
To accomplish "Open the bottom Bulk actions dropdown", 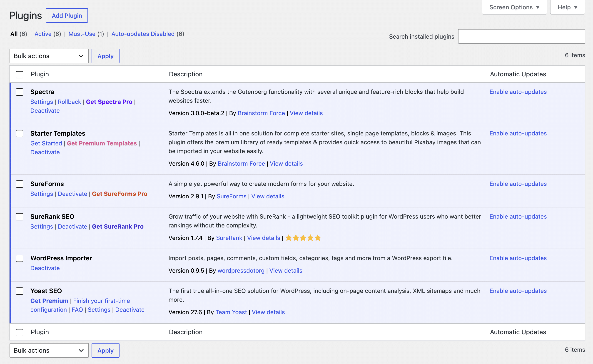I will (49, 351).
